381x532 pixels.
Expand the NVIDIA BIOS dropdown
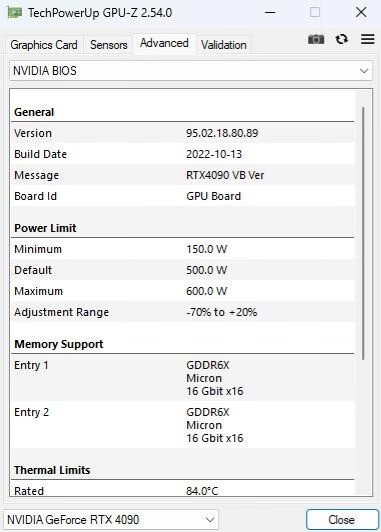pyautogui.click(x=191, y=71)
